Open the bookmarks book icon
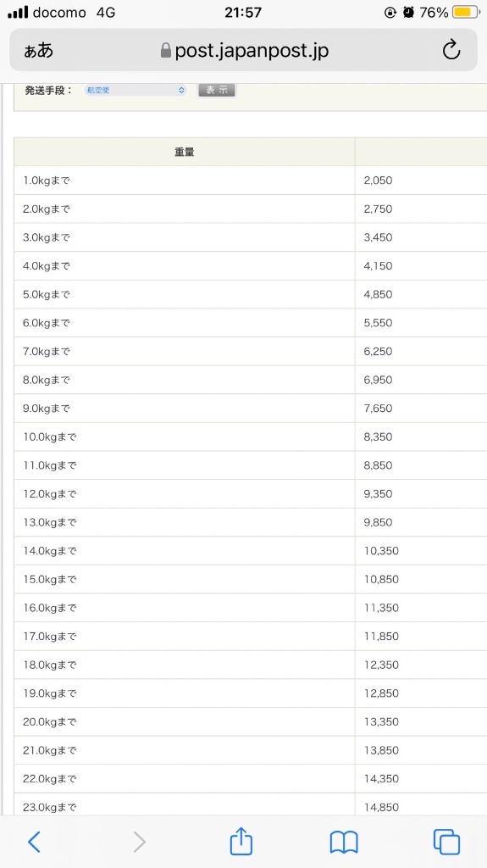487x868 pixels. (344, 843)
